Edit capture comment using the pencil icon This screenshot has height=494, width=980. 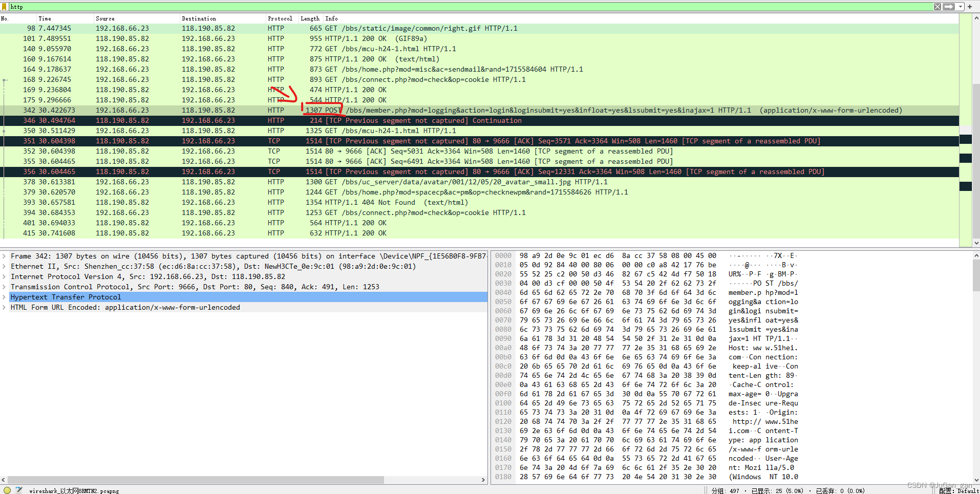click(x=18, y=490)
